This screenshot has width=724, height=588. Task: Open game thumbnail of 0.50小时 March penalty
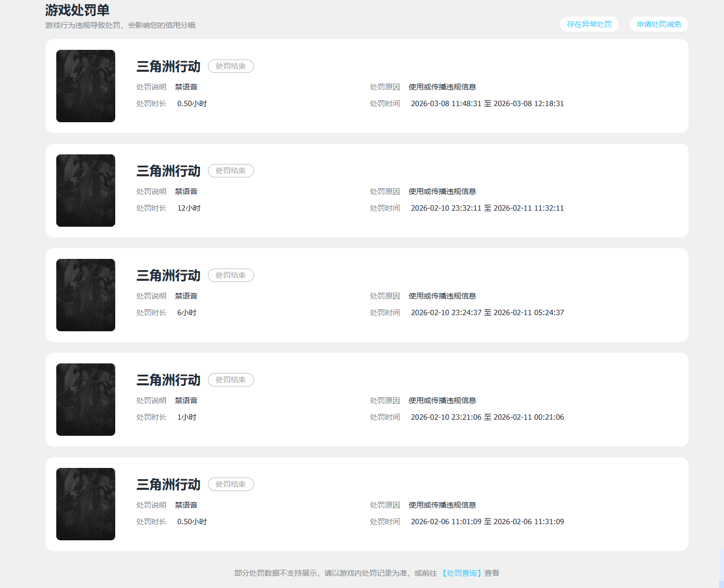click(86, 86)
